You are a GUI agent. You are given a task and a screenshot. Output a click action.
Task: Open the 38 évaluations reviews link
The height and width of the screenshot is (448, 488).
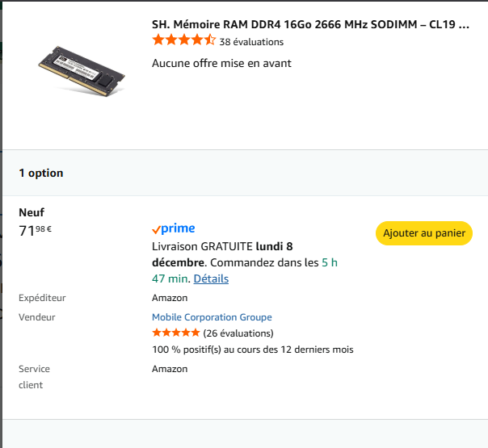(x=251, y=42)
